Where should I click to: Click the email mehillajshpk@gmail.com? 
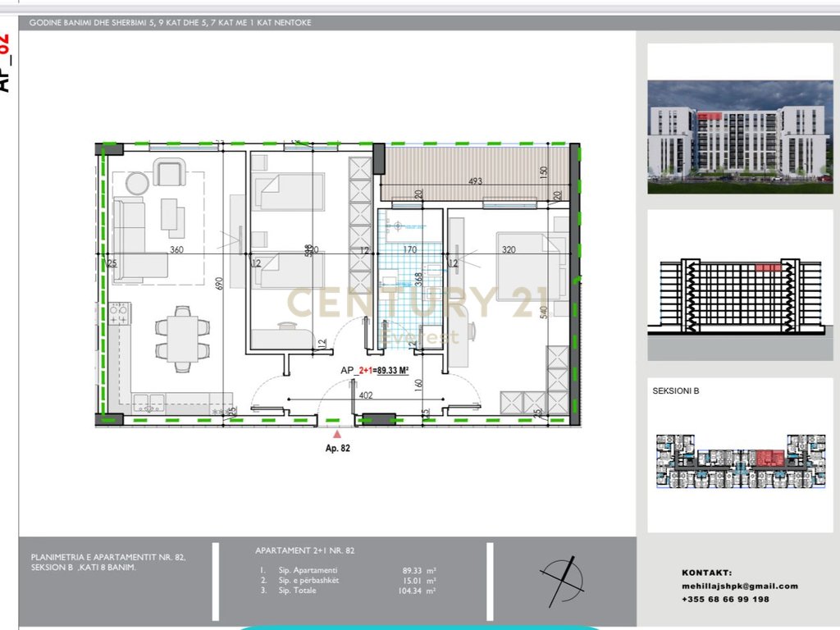[x=740, y=586]
